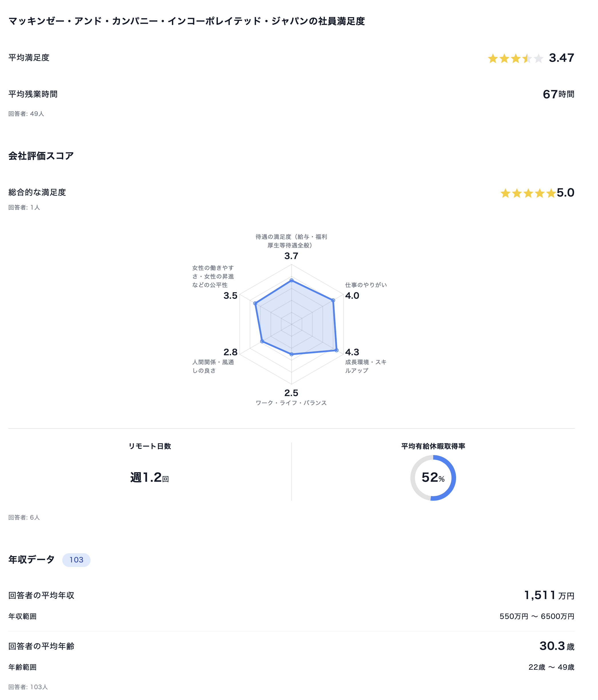Viewport: 598px width, 700px height.
Task: Click the age range 22歳〜49歳 text
Action: (x=551, y=667)
